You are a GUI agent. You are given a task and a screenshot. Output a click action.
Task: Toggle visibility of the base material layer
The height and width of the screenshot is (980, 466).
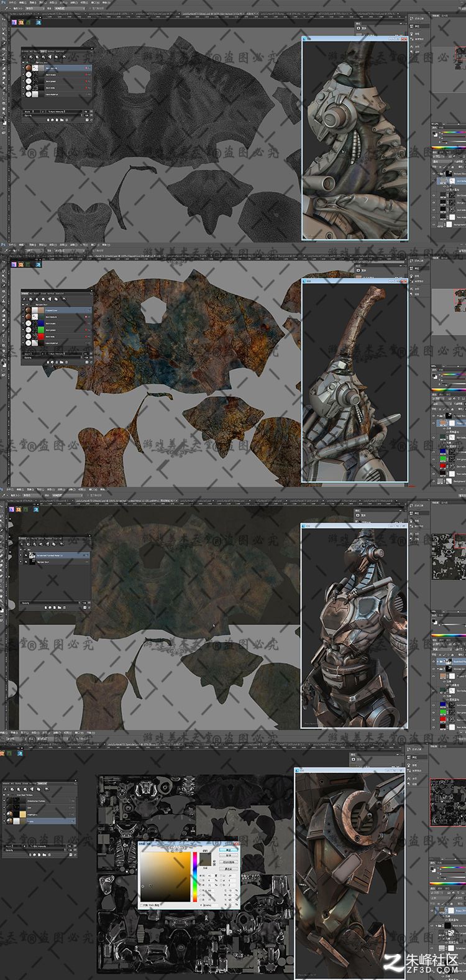[x=23, y=343]
